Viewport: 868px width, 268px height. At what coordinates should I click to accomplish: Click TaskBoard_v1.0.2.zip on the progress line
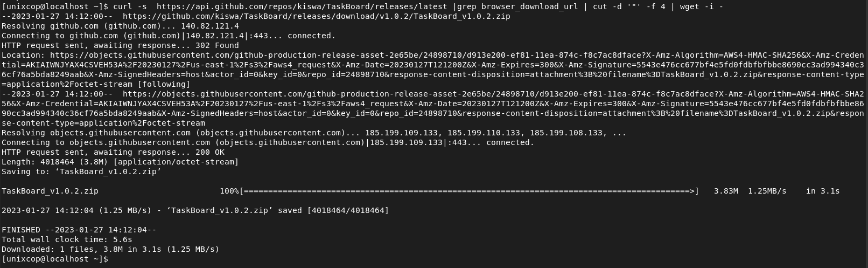50,191
